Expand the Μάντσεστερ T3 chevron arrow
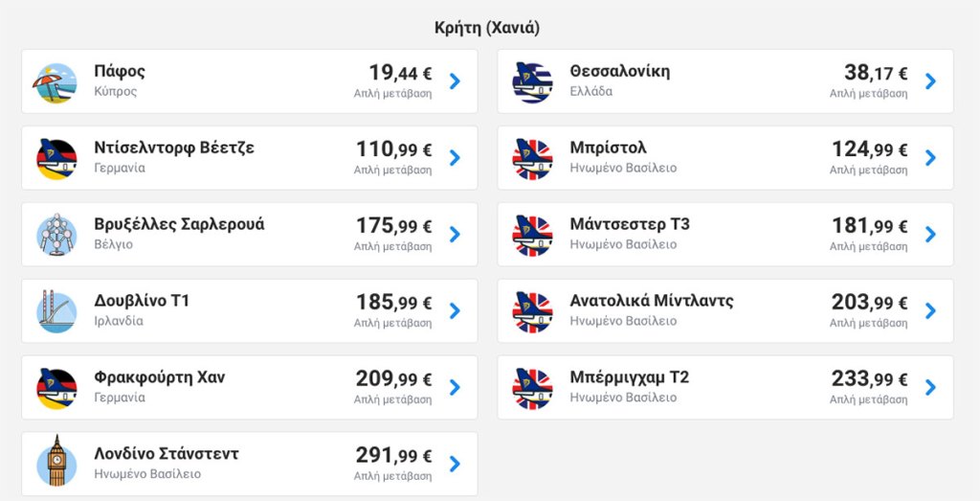This screenshot has width=980, height=501. coord(930,235)
